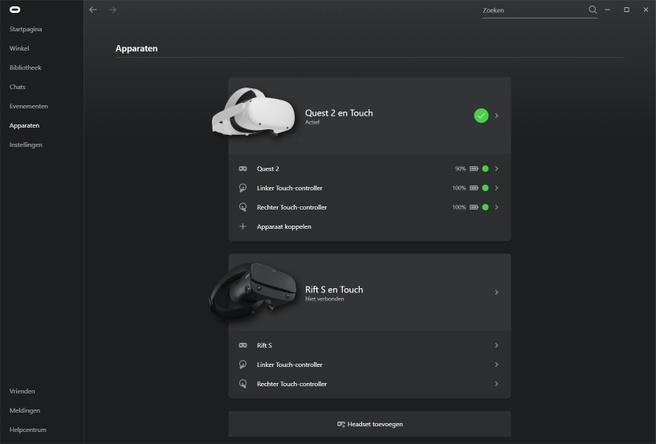Open Winkel in the sidebar
656x444 pixels.
point(19,48)
